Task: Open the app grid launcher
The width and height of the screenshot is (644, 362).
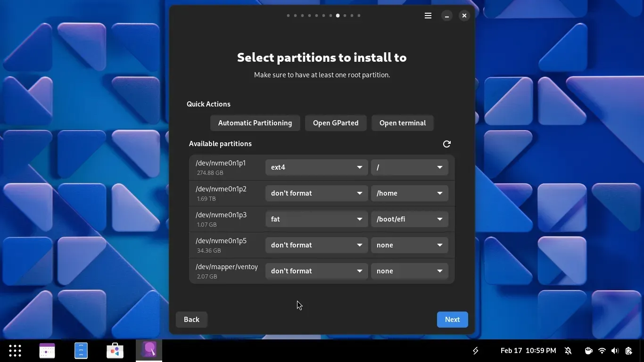Action: click(x=15, y=351)
